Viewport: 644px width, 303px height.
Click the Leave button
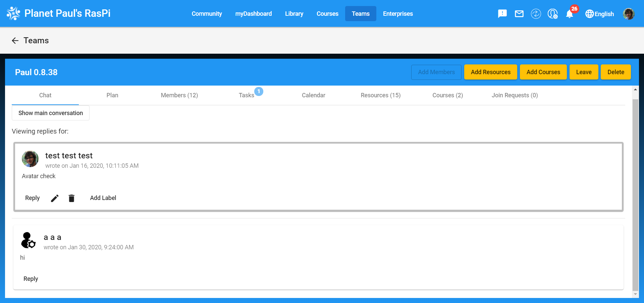pos(584,72)
